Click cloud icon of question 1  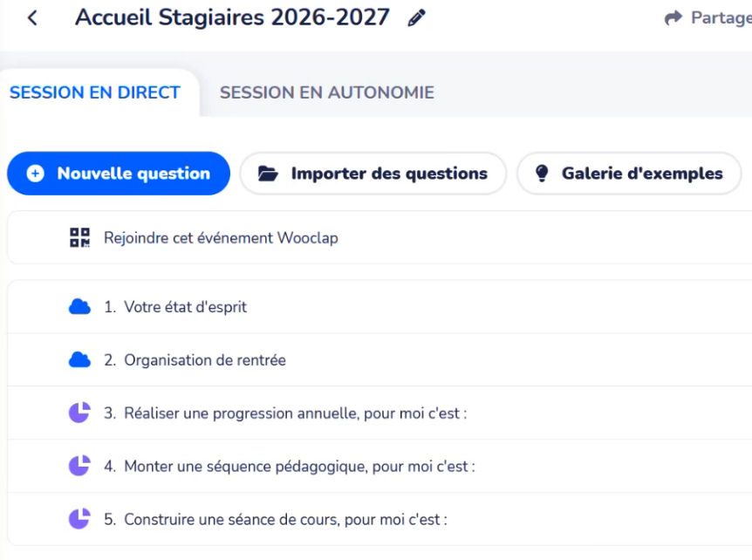point(79,307)
